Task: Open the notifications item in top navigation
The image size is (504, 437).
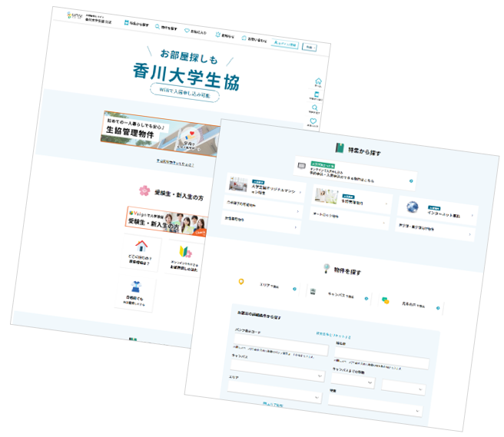Action: [224, 35]
